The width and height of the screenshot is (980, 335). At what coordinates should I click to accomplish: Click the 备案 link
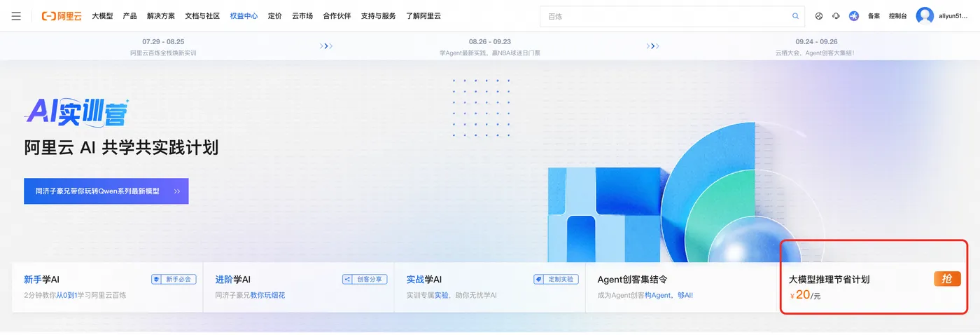click(874, 15)
